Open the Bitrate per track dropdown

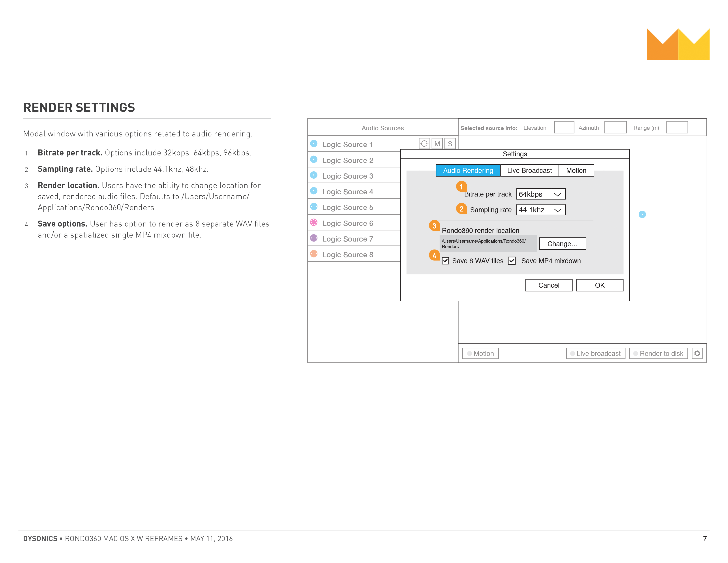click(540, 194)
